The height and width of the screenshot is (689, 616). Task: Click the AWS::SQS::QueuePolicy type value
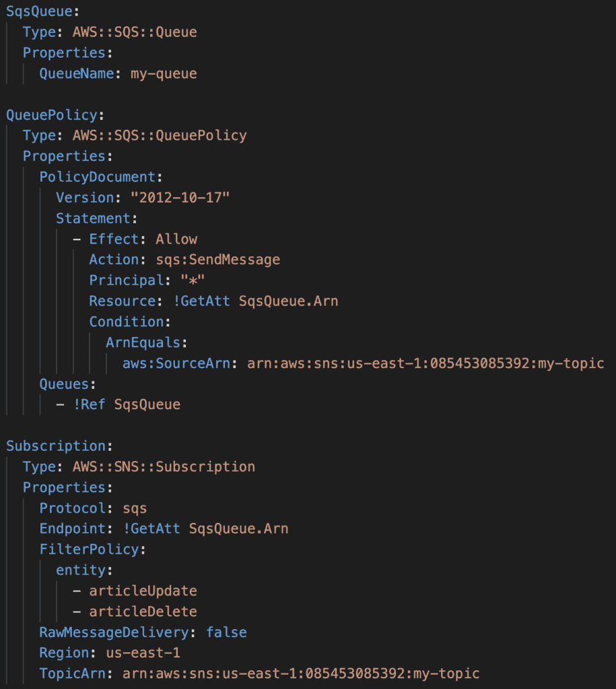[160, 135]
